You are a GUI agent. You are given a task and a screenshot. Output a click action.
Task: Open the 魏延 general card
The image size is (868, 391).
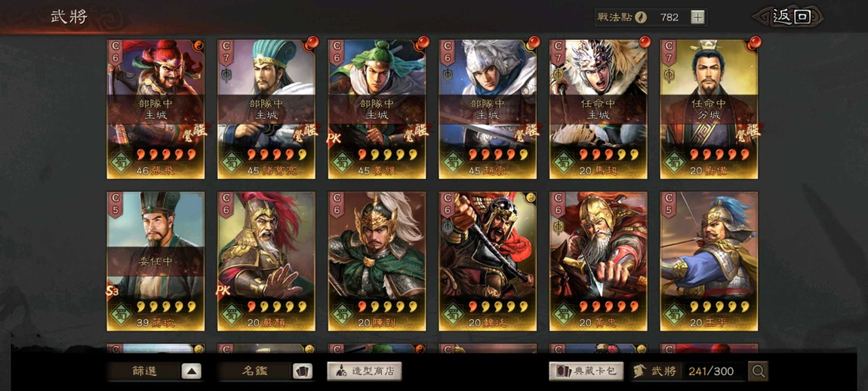pos(488,261)
